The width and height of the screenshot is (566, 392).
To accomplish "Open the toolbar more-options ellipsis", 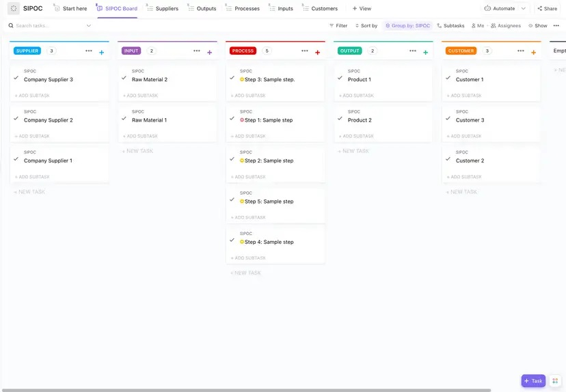I will pos(556,25).
